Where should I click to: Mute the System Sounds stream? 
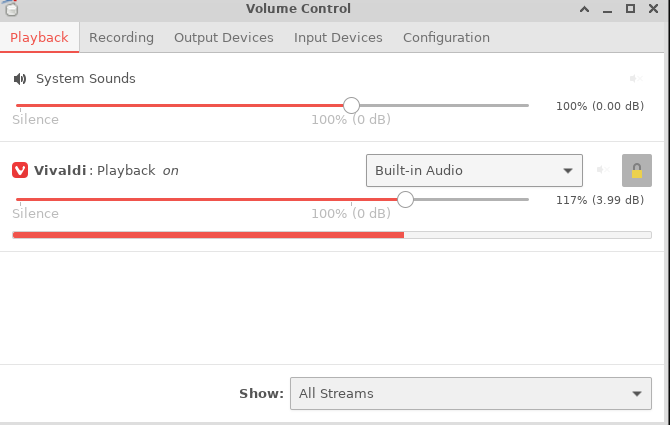point(636,79)
